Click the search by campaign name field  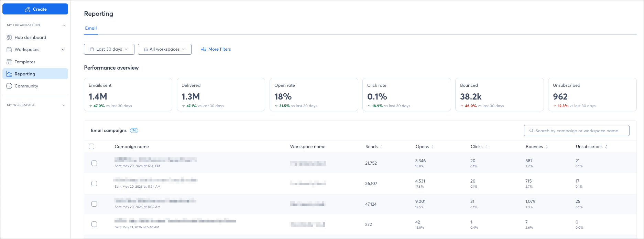point(577,131)
